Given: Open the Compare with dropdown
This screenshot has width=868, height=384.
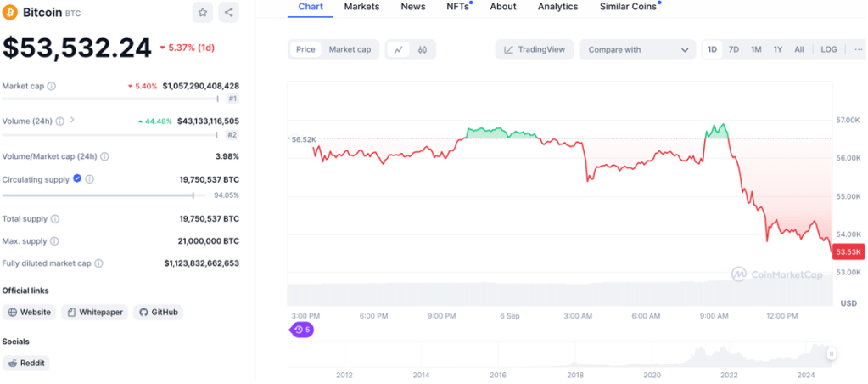Looking at the screenshot, I should (x=637, y=49).
